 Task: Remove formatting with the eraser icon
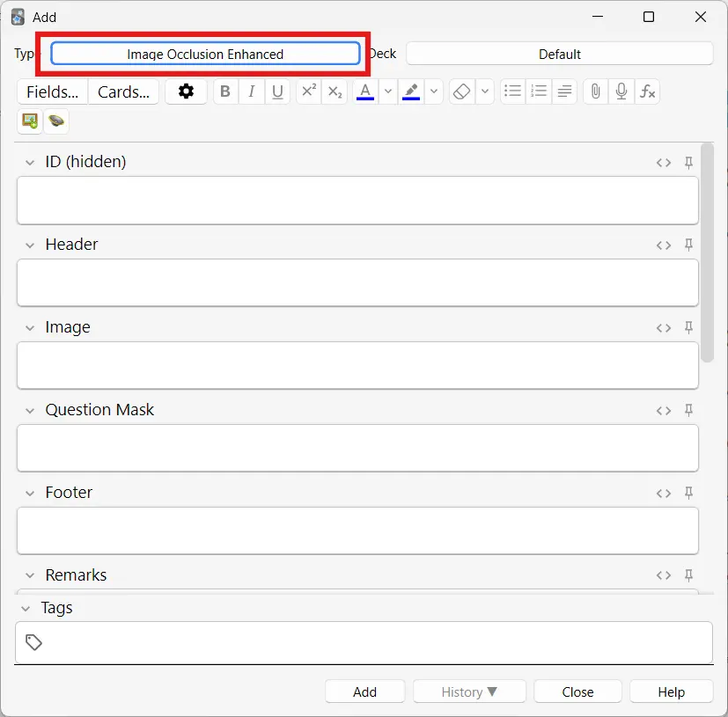[x=461, y=91]
